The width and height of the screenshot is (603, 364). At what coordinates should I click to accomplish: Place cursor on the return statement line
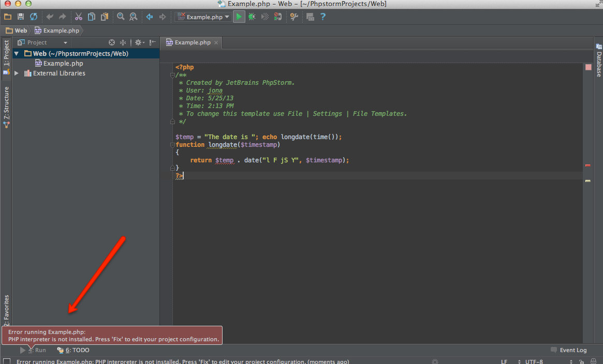(269, 160)
